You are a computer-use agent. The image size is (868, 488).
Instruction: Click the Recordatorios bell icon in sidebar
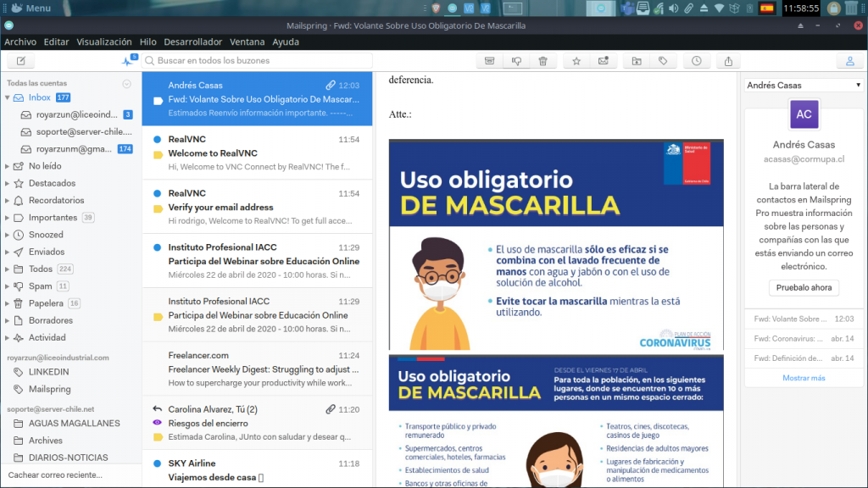[x=19, y=200]
